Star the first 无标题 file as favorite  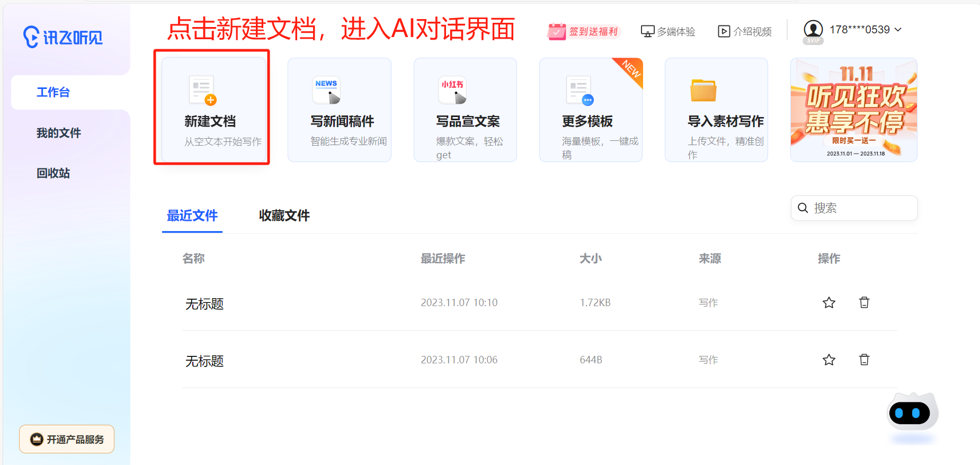coord(828,302)
